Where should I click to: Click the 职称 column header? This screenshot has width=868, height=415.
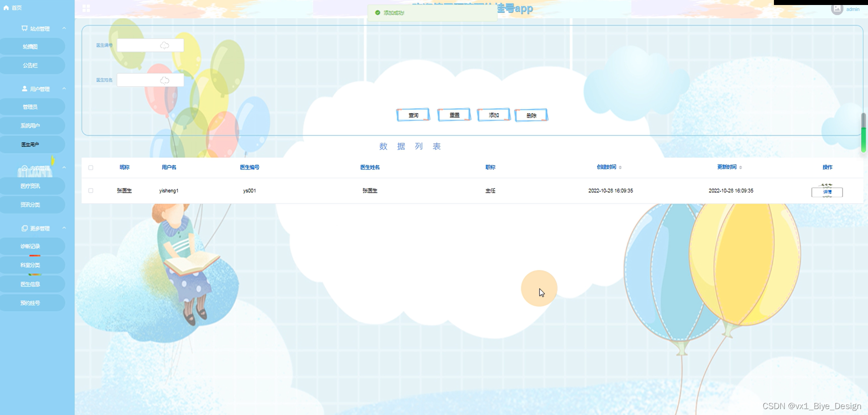pyautogui.click(x=490, y=167)
